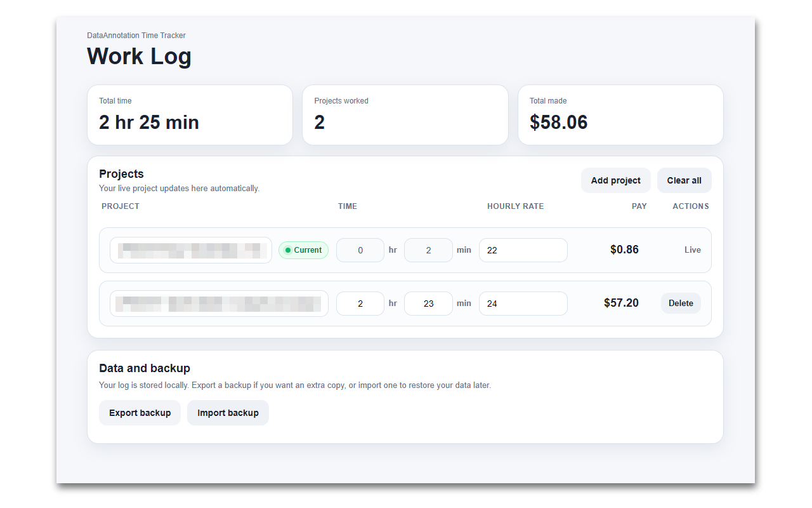Export a backup of the work log

point(140,413)
